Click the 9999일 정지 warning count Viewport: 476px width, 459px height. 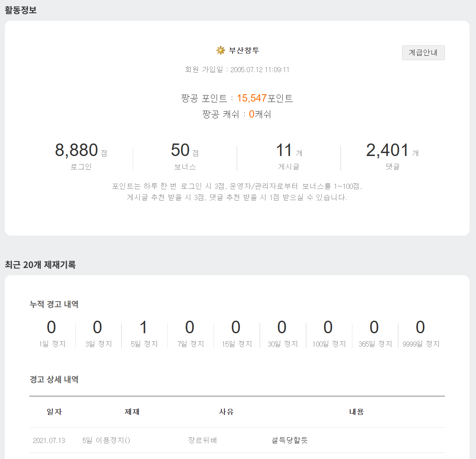coord(420,328)
